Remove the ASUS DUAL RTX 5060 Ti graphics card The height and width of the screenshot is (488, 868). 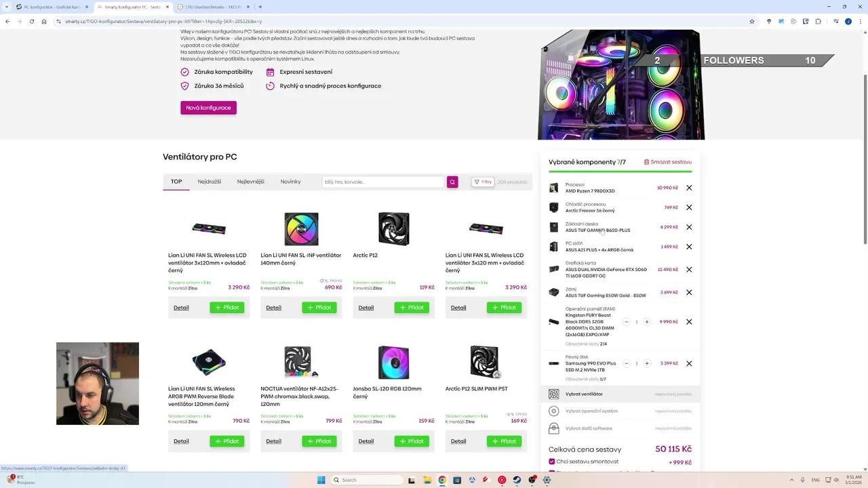[x=689, y=270]
